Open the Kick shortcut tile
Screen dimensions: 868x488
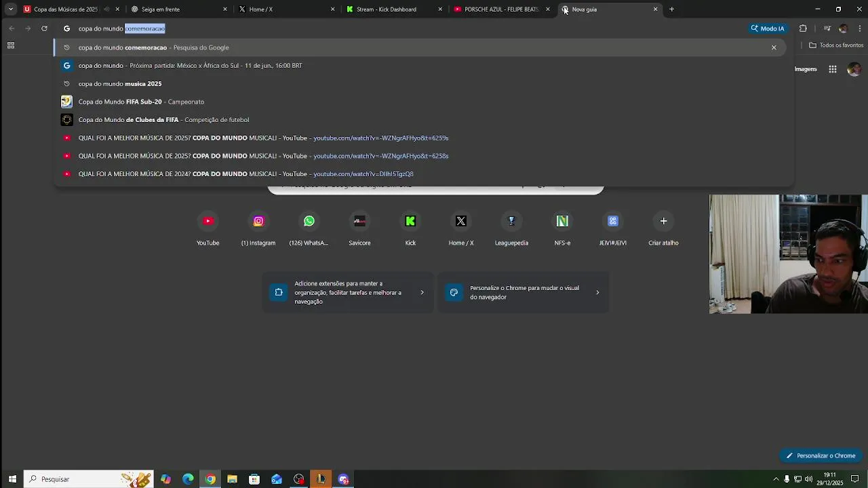(x=410, y=229)
